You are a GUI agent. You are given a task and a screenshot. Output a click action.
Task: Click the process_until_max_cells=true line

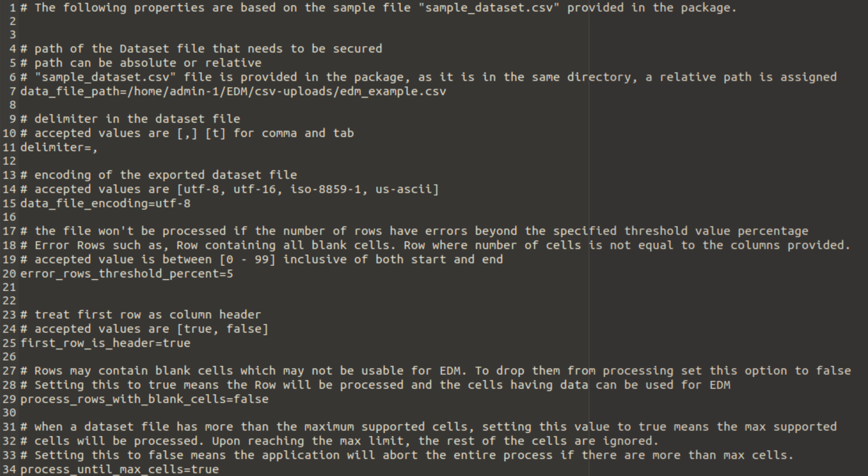click(x=119, y=470)
